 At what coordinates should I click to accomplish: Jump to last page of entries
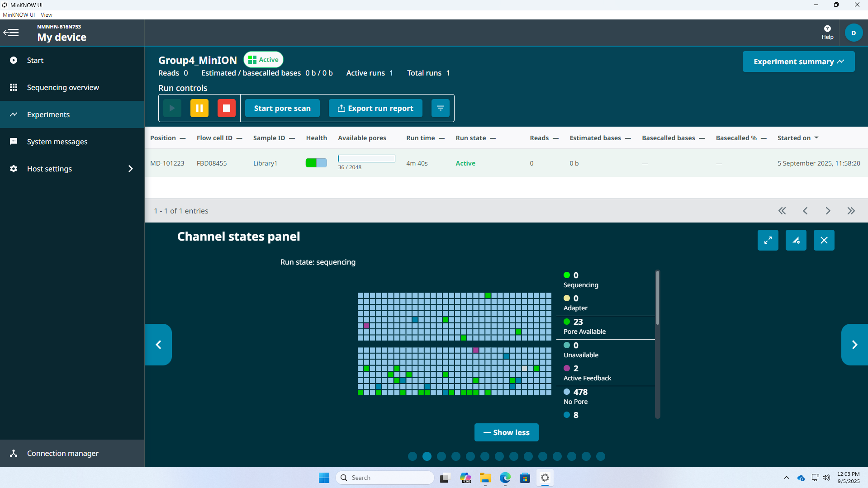[x=851, y=211]
